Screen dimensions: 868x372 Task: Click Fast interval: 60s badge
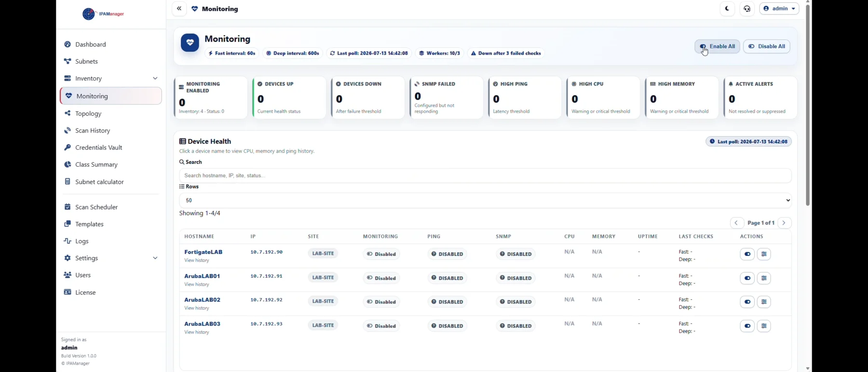(x=232, y=53)
